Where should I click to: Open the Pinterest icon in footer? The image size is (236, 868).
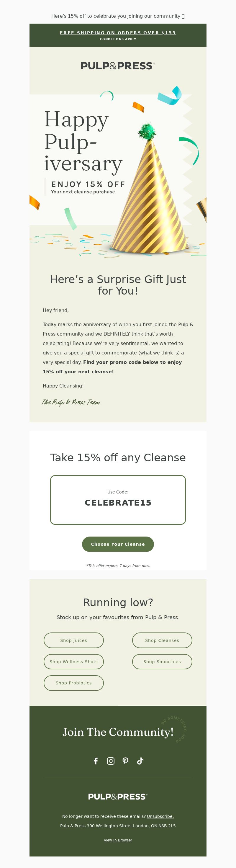pos(126,761)
